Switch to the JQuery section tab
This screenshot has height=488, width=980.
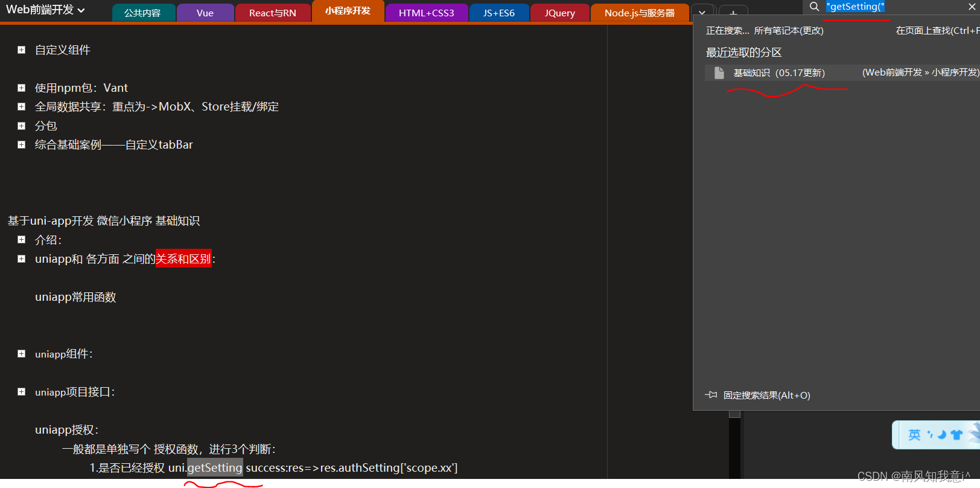point(560,13)
